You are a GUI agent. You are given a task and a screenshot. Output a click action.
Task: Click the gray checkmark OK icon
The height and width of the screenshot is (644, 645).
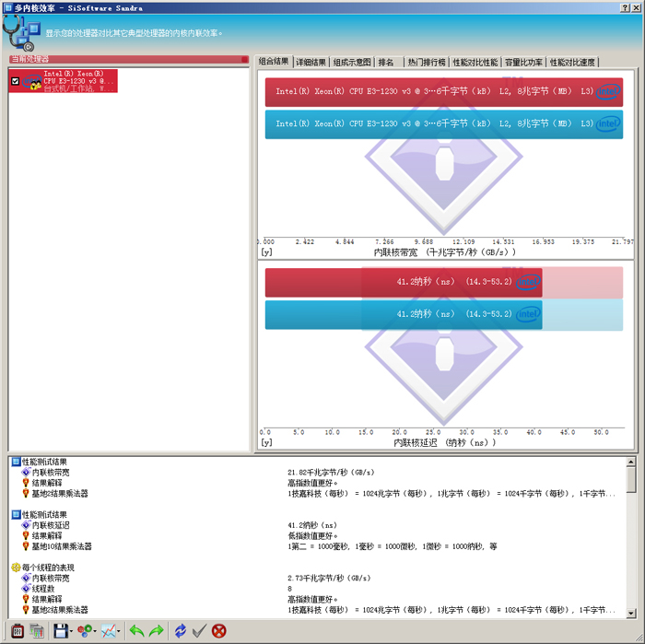[x=200, y=631]
